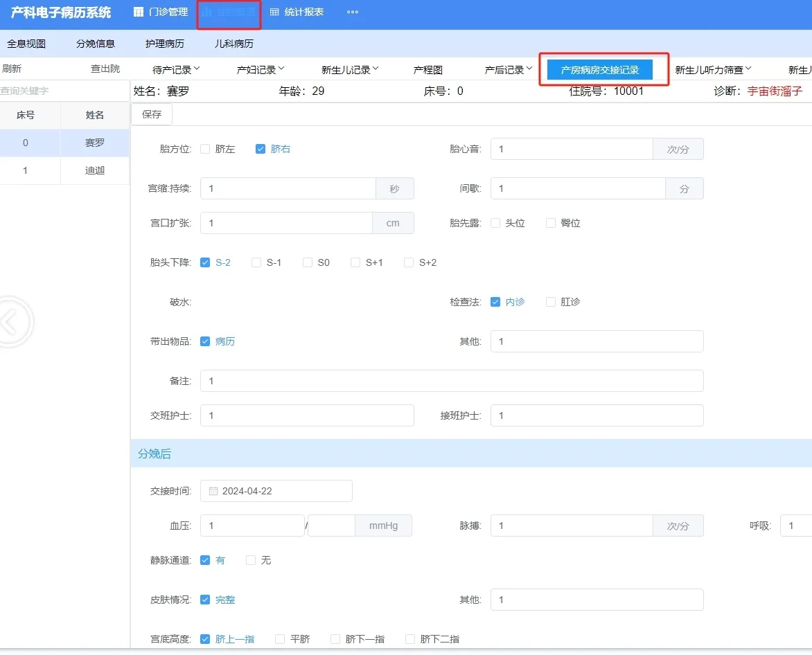Click the 其他 field beside 皮肤情况
Image resolution: width=812 pixels, height=655 pixels.
(x=597, y=600)
